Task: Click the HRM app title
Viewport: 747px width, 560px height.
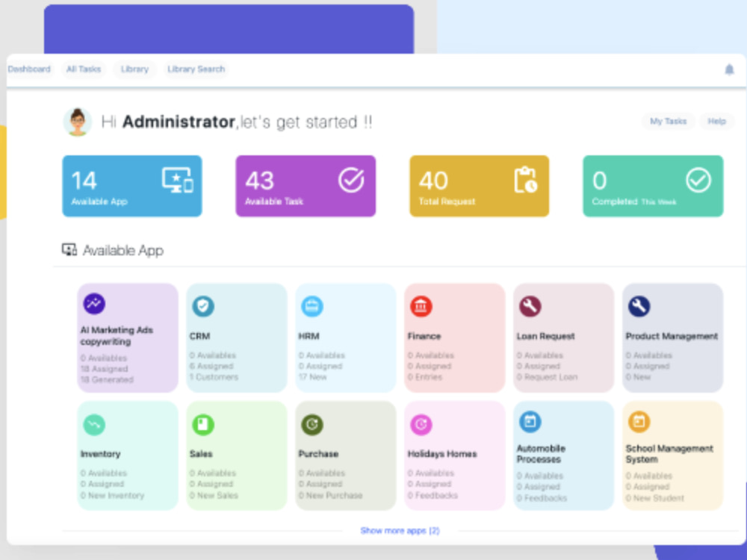Action: click(309, 336)
